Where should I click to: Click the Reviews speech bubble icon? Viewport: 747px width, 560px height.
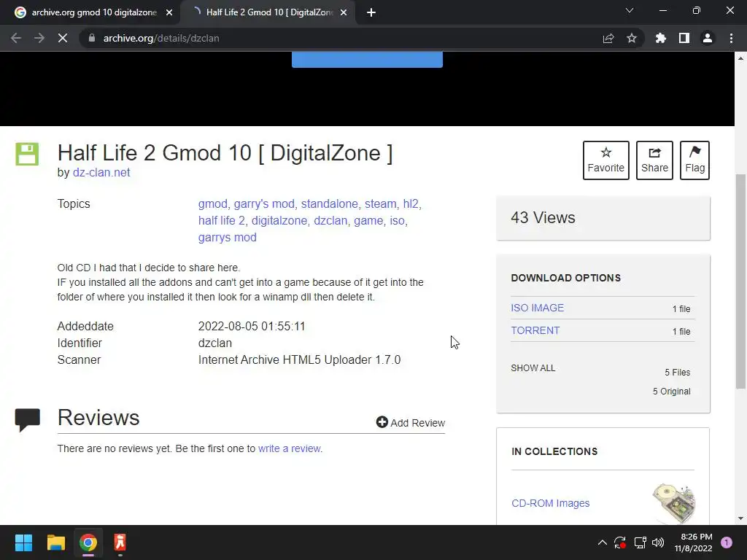point(27,419)
